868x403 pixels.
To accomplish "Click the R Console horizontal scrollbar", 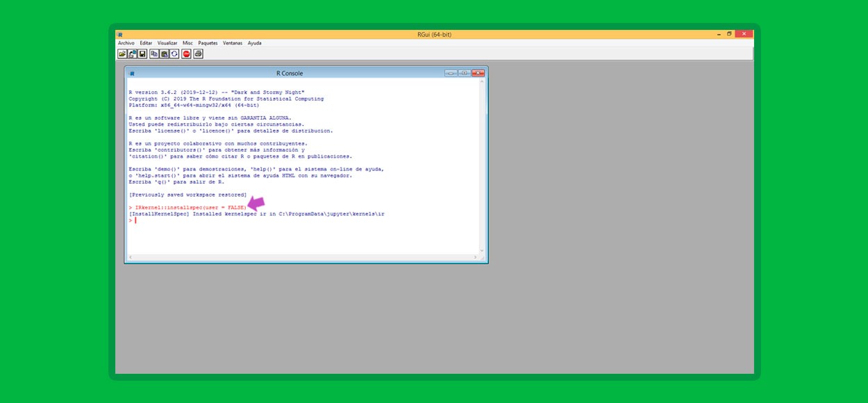I will pyautogui.click(x=303, y=257).
